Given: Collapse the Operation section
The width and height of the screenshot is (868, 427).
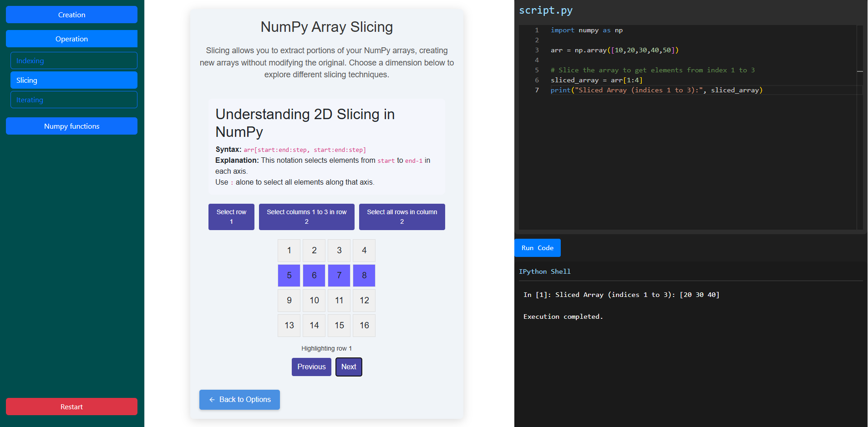Looking at the screenshot, I should coord(71,39).
